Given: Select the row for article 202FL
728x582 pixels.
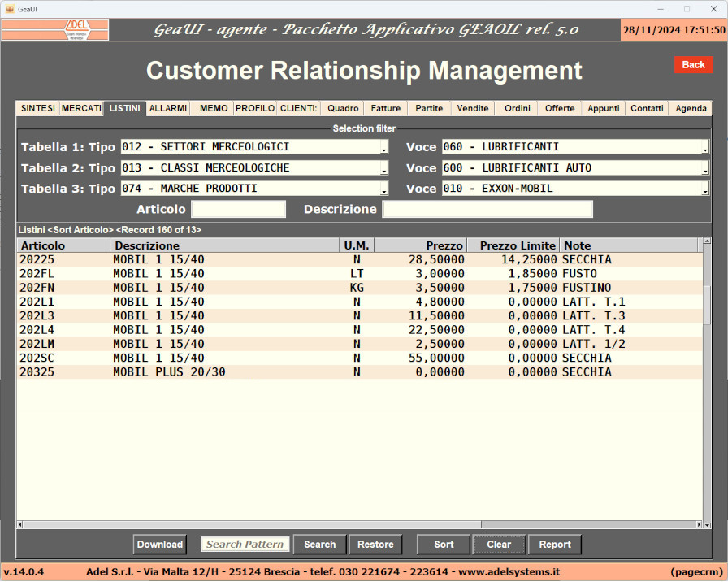Looking at the screenshot, I should click(x=360, y=274).
